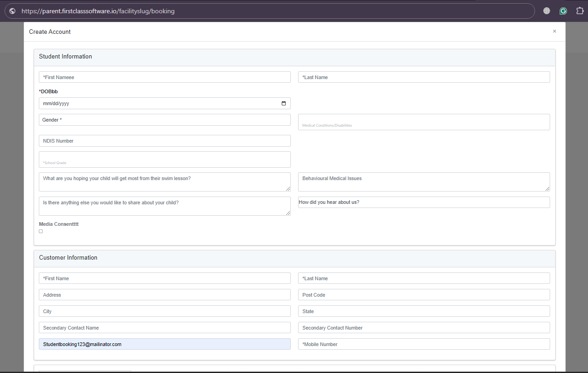This screenshot has height=373, width=588.
Task: Click the City field
Action: (x=165, y=311)
